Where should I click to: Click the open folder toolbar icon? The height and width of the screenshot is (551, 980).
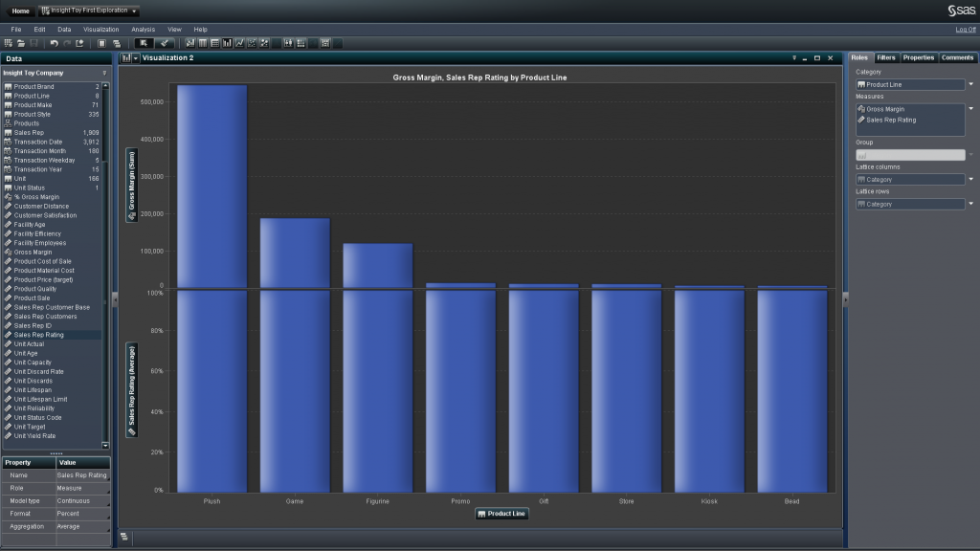21,43
